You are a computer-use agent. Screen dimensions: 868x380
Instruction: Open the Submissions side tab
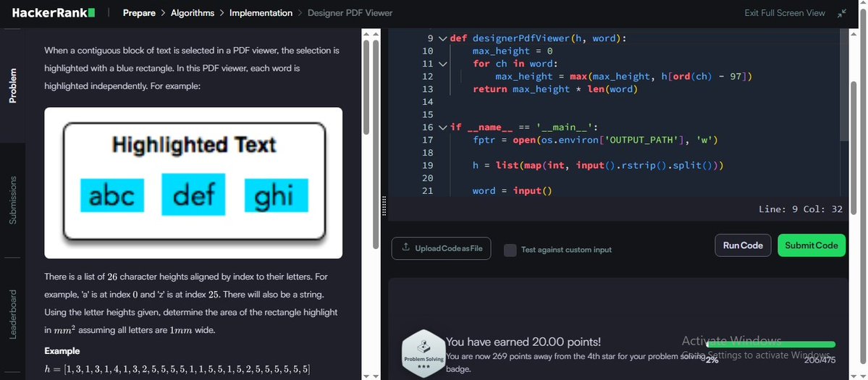[x=13, y=200]
